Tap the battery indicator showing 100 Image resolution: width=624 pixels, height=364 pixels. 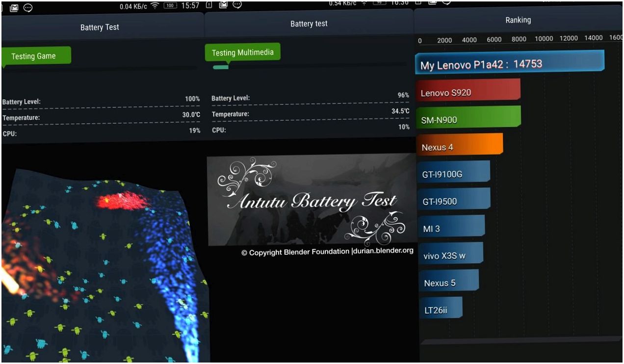[x=170, y=5]
